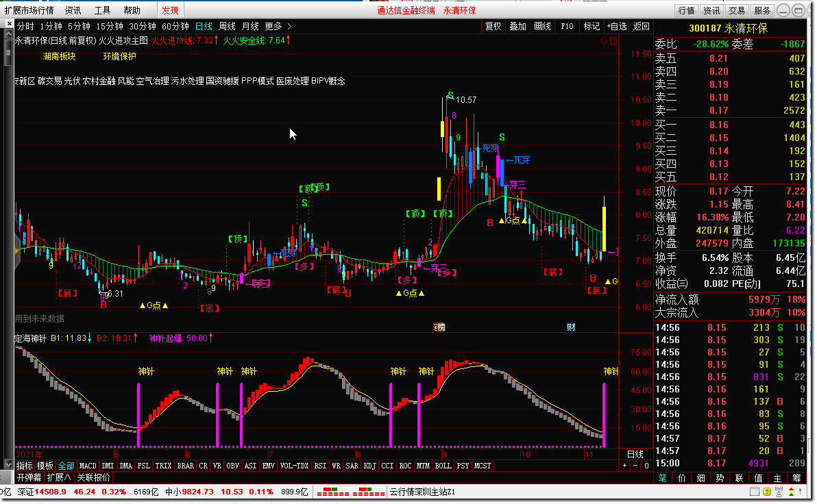Select the 日线 daily period
The image size is (817, 504).
pyautogui.click(x=204, y=26)
